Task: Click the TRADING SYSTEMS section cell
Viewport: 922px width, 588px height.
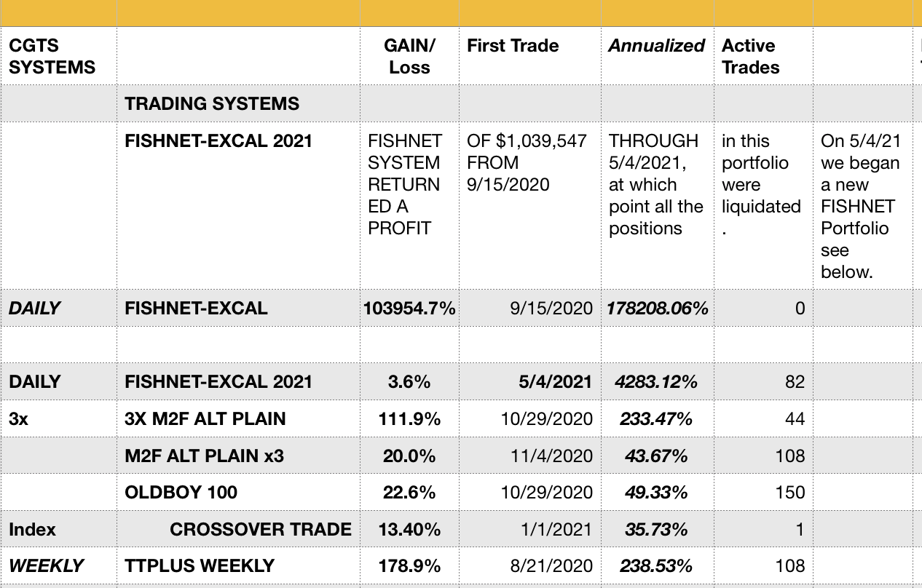Action: pyautogui.click(x=238, y=103)
